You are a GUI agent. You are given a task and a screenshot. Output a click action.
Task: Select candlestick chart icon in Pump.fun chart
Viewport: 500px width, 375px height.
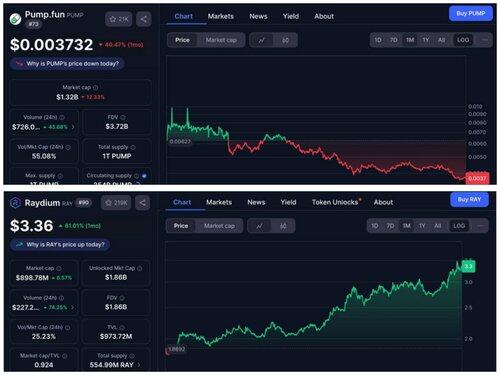[286, 40]
